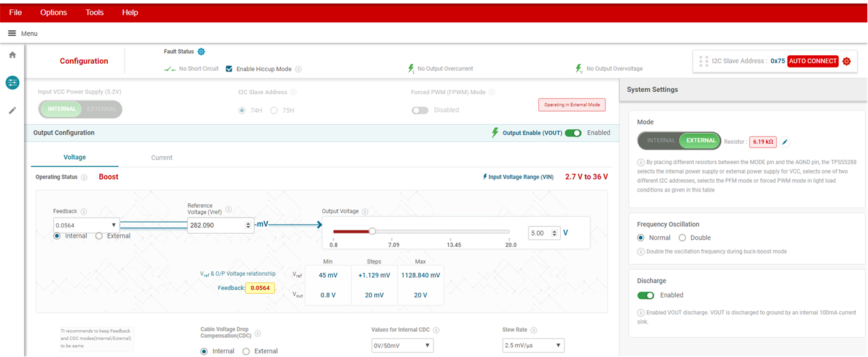Click the Home icon in left sidebar
Screen dimensions: 868x357
12,55
